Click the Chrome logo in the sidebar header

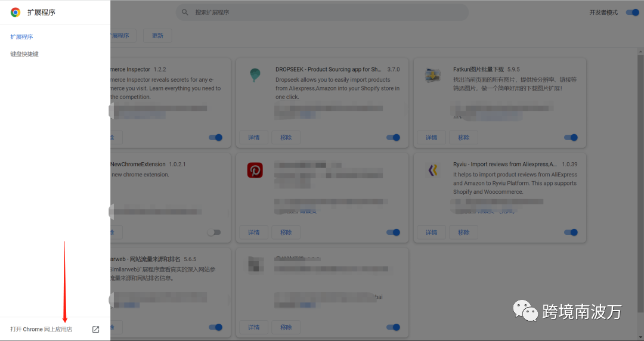click(16, 13)
